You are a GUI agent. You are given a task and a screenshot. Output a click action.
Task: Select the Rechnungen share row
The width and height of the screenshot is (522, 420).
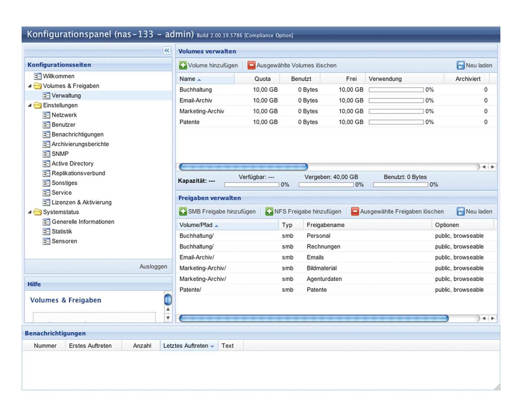[x=323, y=247]
